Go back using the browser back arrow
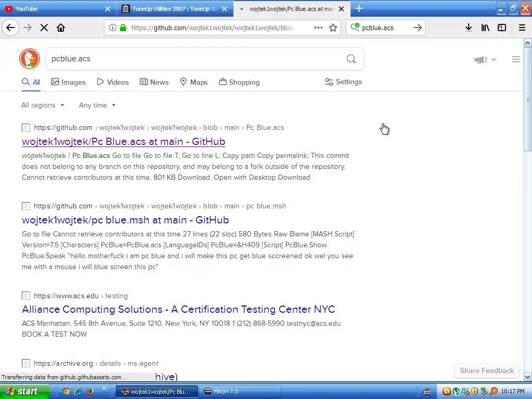532x399 pixels. coord(10,28)
